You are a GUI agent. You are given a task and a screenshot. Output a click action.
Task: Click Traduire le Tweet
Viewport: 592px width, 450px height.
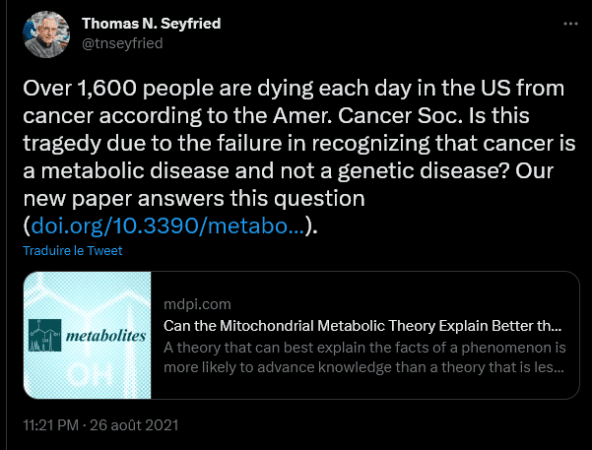[x=72, y=251]
